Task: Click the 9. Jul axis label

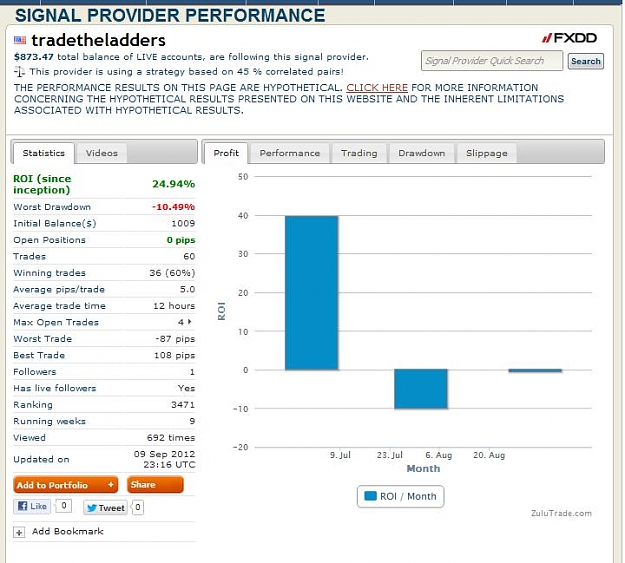Action: click(x=340, y=455)
